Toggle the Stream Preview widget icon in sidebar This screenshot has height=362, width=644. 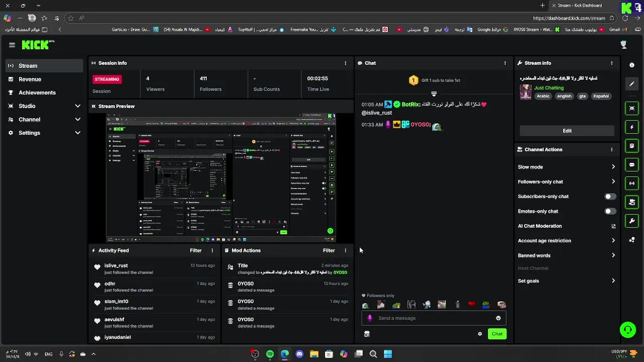pyautogui.click(x=632, y=108)
